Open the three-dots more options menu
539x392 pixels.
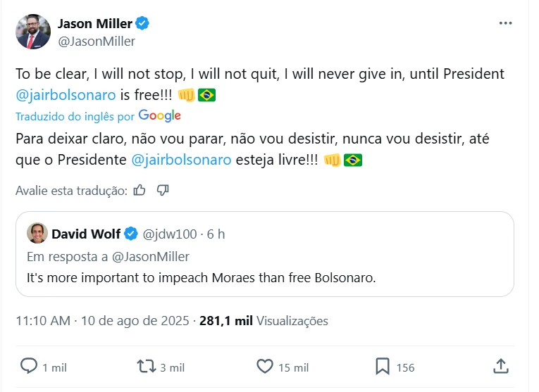(x=505, y=23)
